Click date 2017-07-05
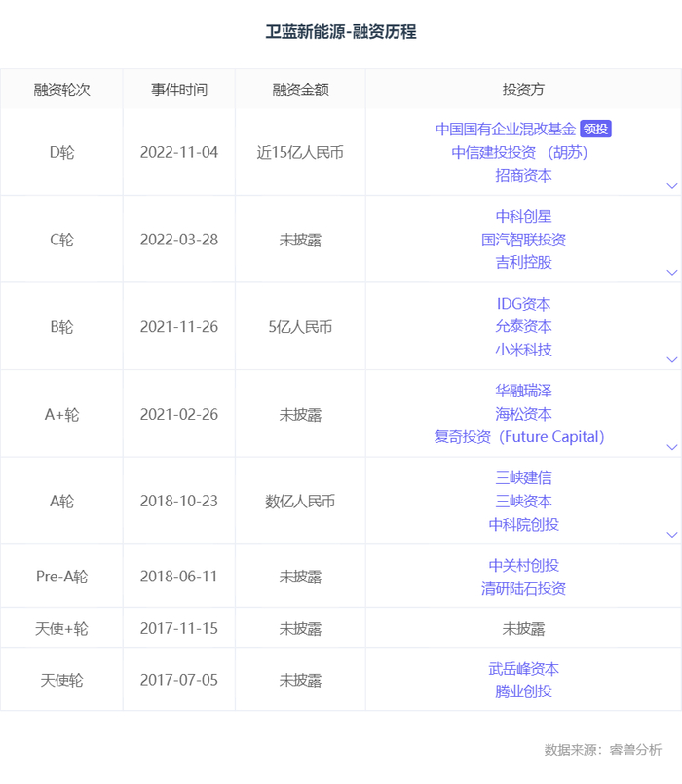Screen dimensions: 682x784 179,680
